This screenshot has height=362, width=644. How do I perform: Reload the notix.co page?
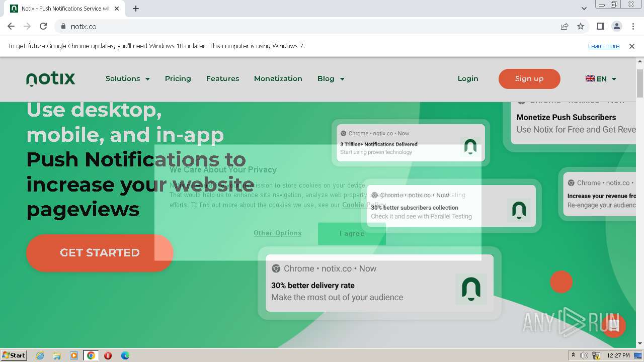(x=43, y=26)
